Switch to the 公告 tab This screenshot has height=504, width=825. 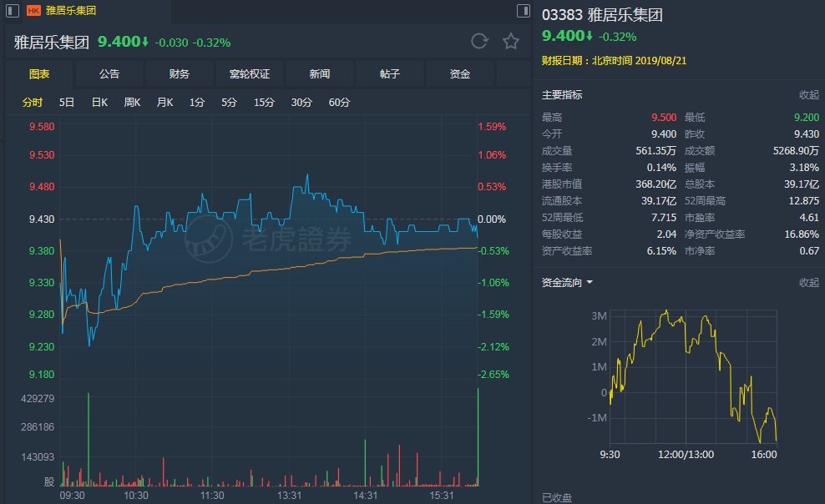[x=109, y=74]
